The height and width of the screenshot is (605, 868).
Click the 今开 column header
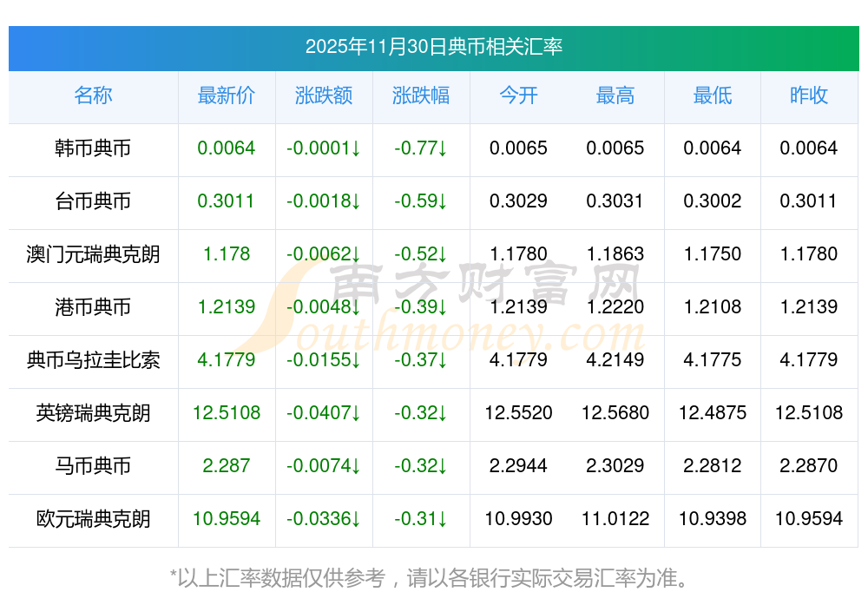519,95
